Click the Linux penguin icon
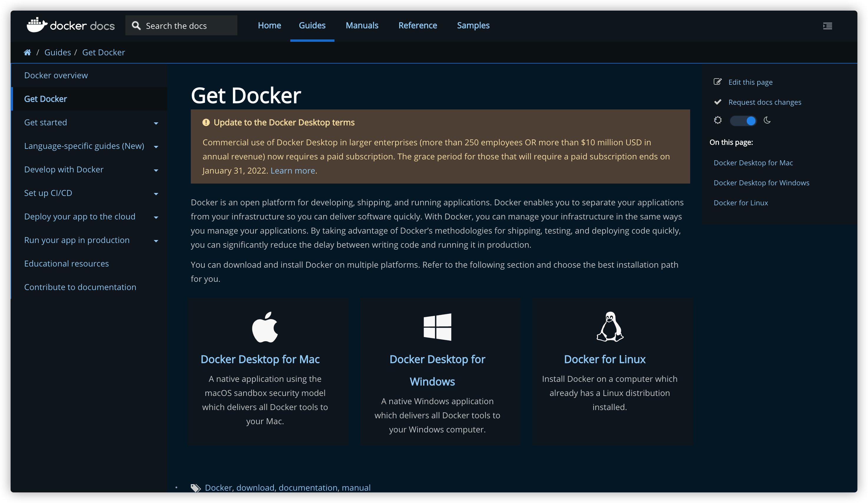Screen dimensions: 868x503 click(610, 327)
